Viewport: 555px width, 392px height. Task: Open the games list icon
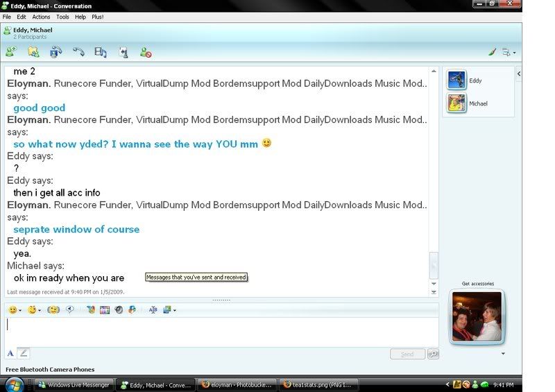pos(123,53)
